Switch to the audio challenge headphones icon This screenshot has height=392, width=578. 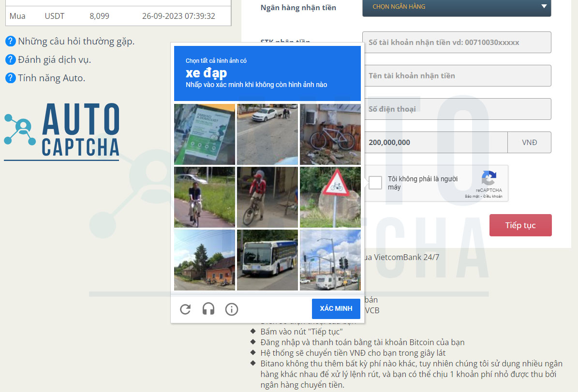[x=208, y=309]
